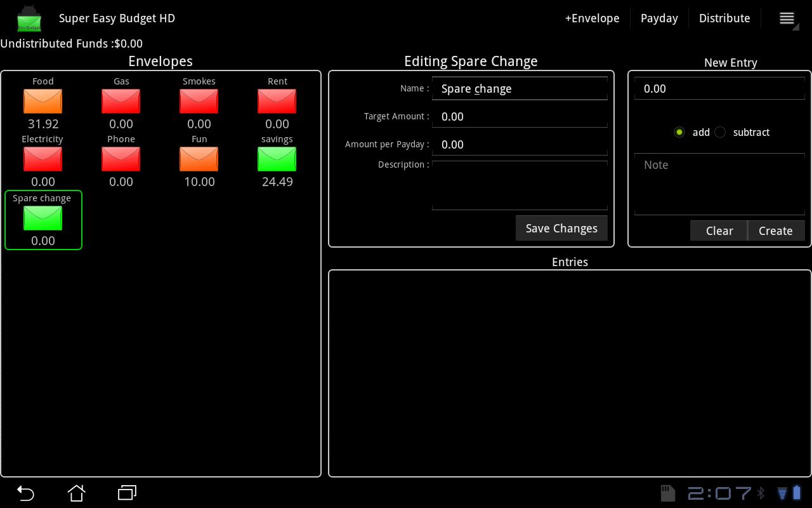
Task: Click the Envelopes heading
Action: pos(160,61)
